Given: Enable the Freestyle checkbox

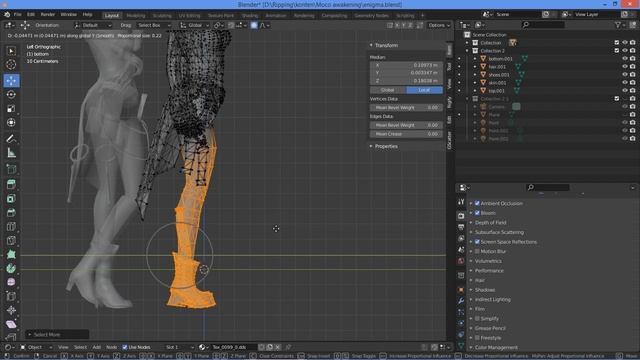Looking at the screenshot, I should tap(477, 338).
